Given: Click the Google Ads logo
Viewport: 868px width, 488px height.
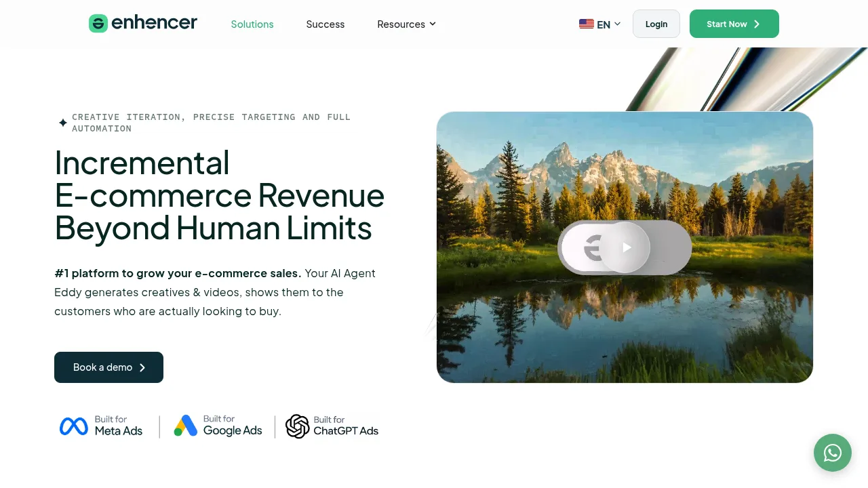Looking at the screenshot, I should [218, 426].
